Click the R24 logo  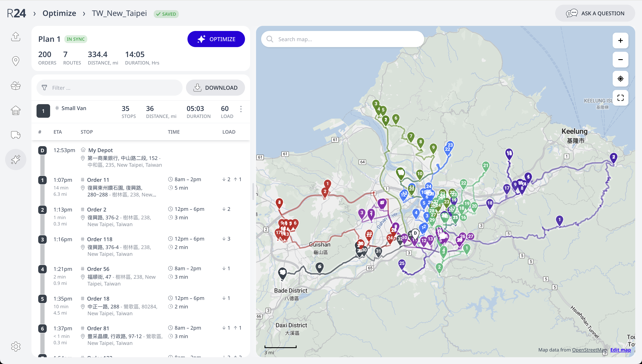[16, 13]
